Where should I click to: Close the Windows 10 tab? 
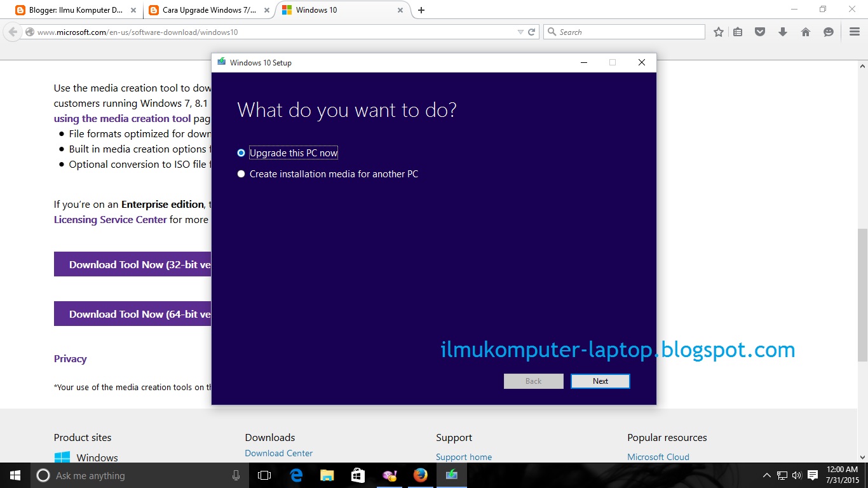pyautogui.click(x=400, y=10)
